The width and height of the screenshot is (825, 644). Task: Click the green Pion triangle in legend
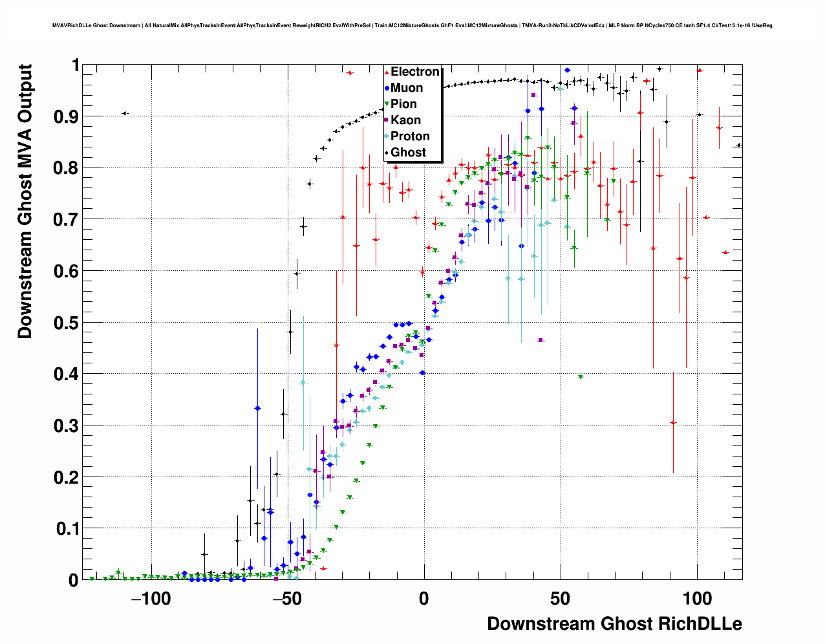click(387, 104)
